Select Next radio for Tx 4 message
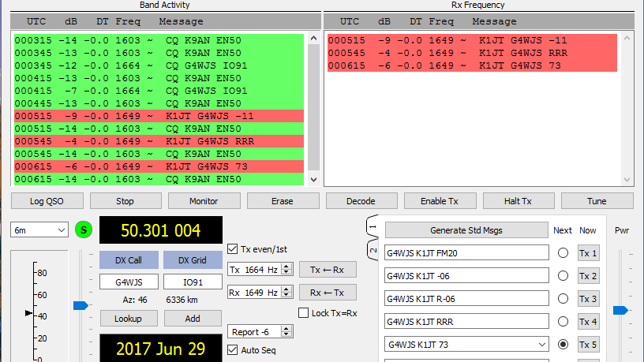644x362 pixels. click(x=563, y=321)
